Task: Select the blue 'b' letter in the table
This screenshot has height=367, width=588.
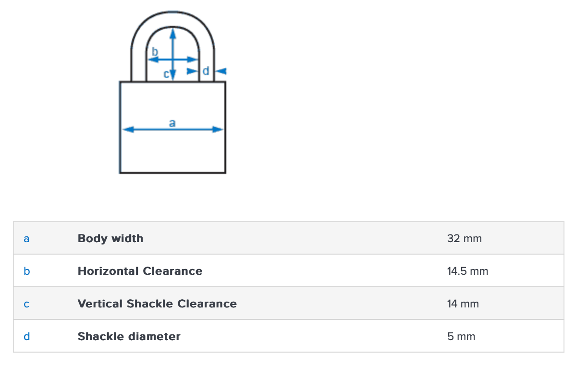Action: (x=26, y=271)
